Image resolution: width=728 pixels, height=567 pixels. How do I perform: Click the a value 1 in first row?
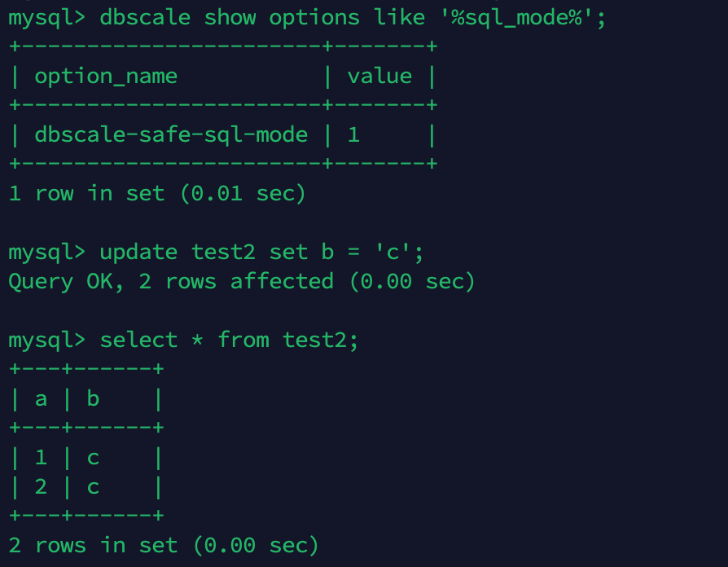click(x=41, y=458)
